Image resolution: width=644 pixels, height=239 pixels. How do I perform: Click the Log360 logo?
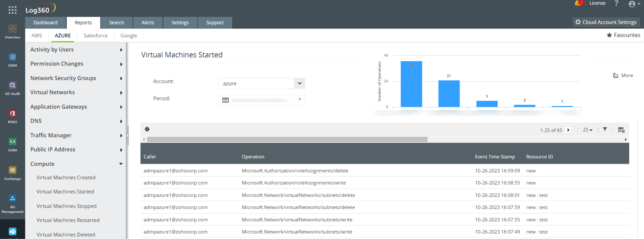[41, 8]
